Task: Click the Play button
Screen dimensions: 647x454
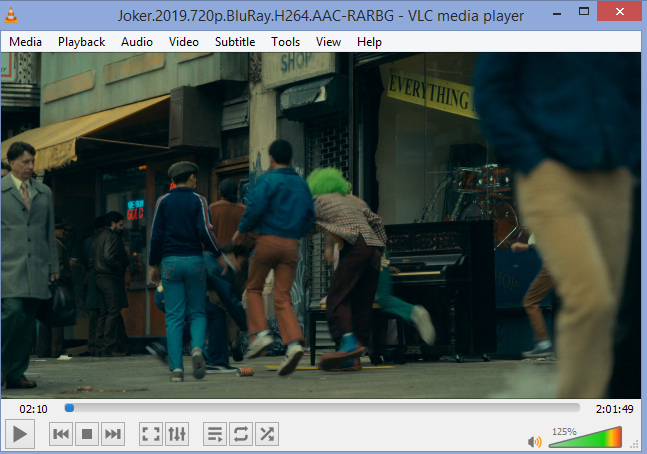Action: pyautogui.click(x=19, y=434)
